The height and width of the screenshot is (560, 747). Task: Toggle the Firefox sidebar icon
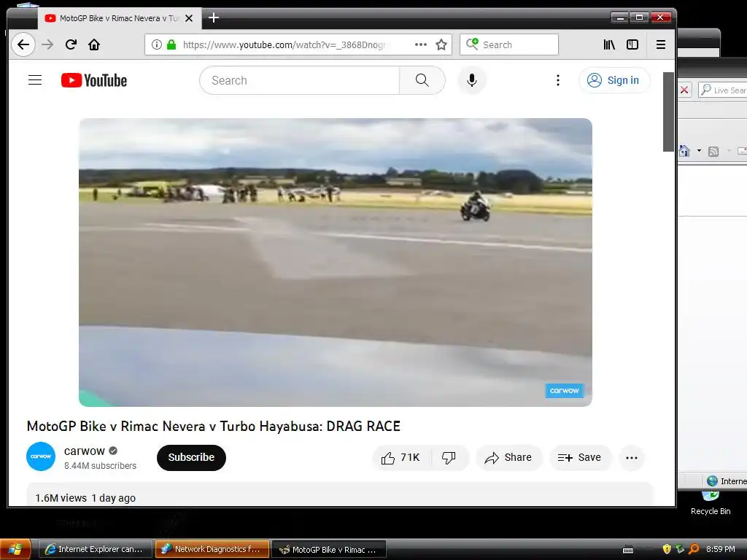(632, 44)
